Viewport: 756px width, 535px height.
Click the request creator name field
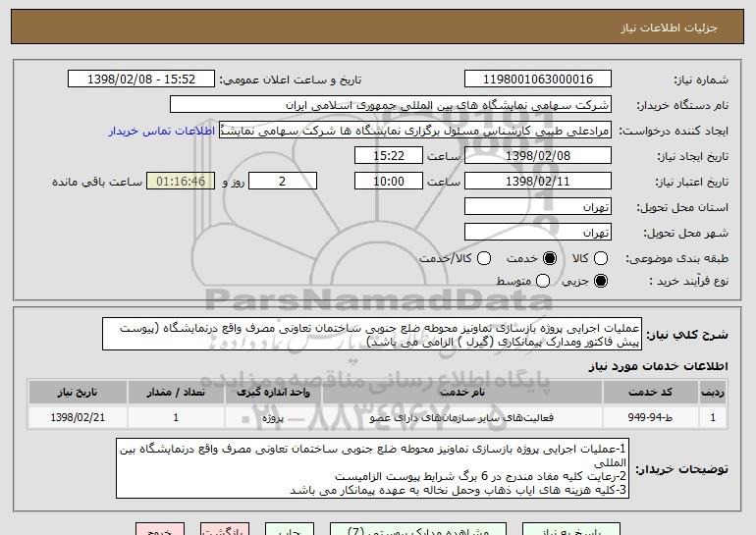tap(415, 131)
